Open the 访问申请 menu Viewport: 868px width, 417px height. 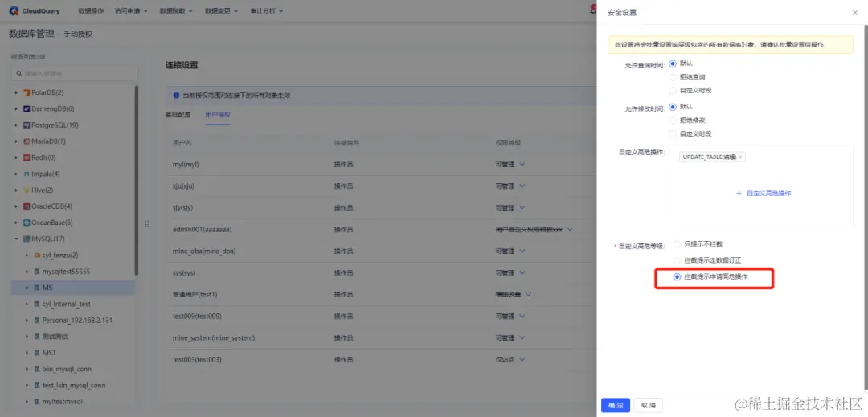click(131, 11)
